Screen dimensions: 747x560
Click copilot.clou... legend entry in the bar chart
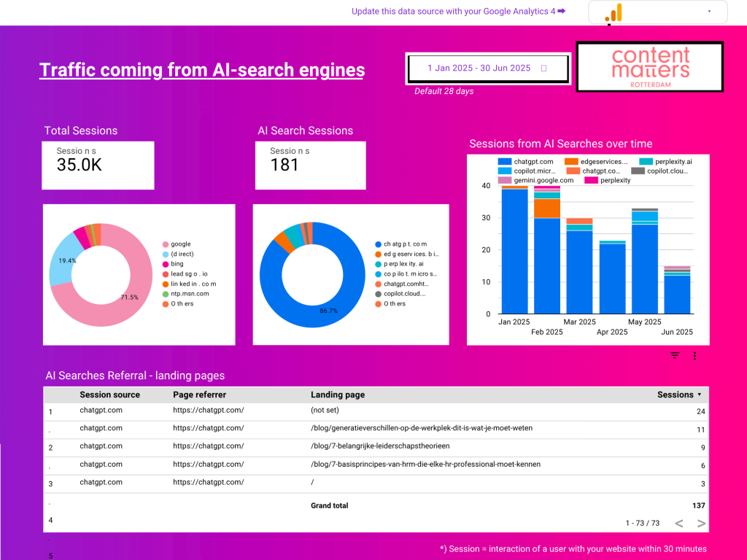[659, 171]
